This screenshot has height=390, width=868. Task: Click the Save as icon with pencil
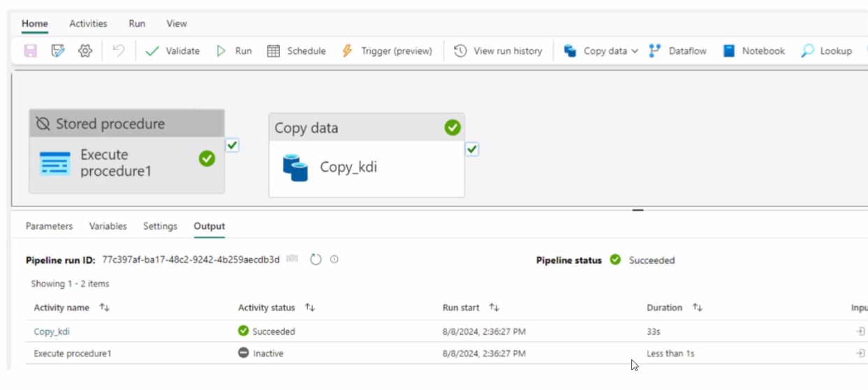coord(57,51)
